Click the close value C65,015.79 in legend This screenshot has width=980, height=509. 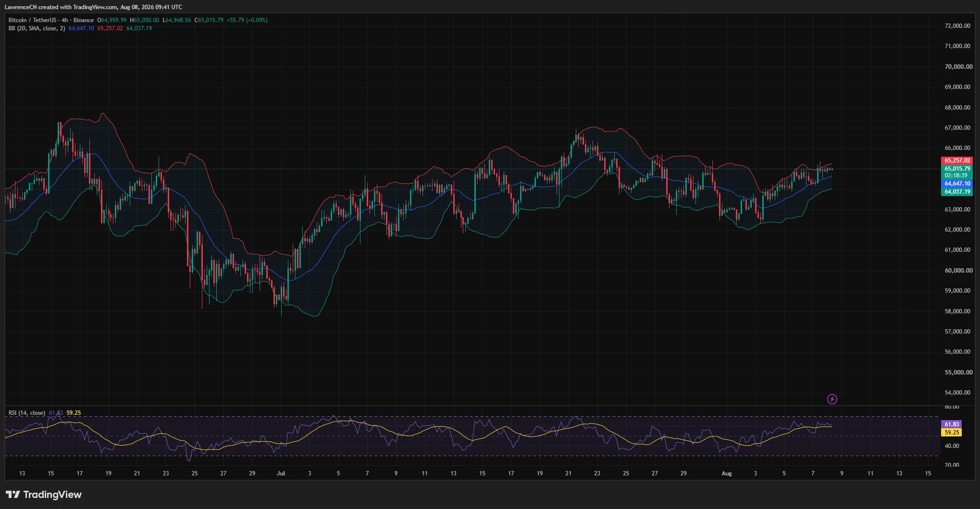[x=209, y=20]
